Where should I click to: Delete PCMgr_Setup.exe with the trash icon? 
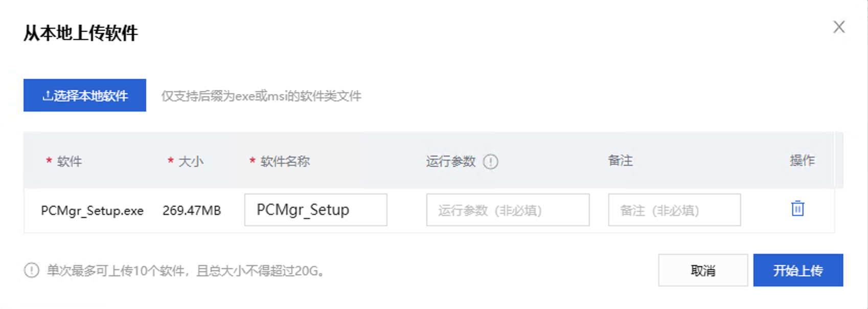[797, 209]
